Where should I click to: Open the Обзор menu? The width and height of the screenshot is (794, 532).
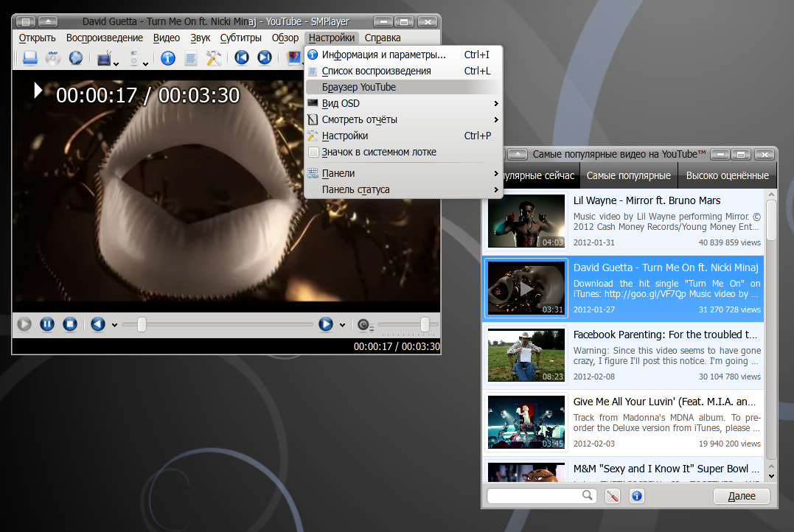[285, 38]
